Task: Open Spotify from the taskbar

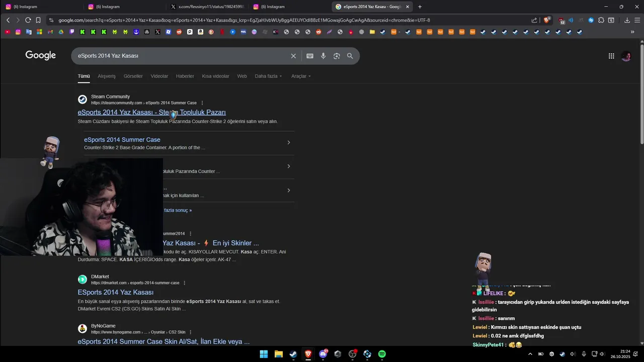Action: 382,354
